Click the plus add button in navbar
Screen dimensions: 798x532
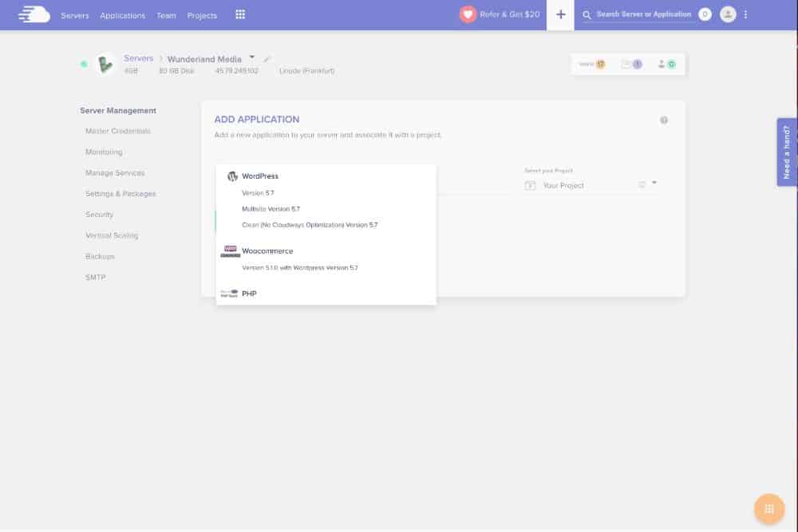pos(560,14)
